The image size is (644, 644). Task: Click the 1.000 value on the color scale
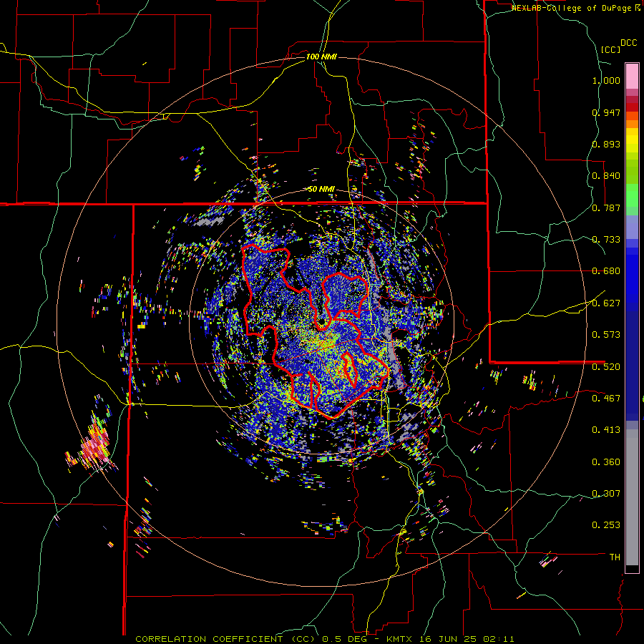(x=606, y=80)
